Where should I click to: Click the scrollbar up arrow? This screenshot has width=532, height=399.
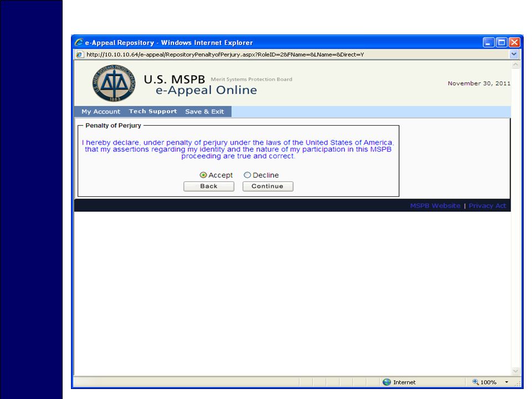pyautogui.click(x=515, y=64)
